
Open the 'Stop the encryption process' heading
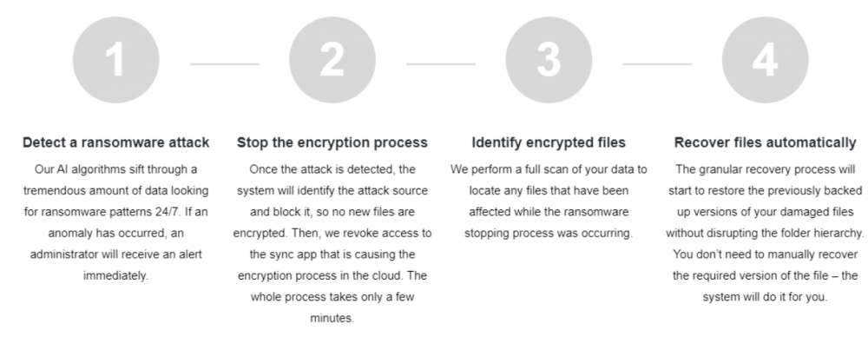(332, 142)
